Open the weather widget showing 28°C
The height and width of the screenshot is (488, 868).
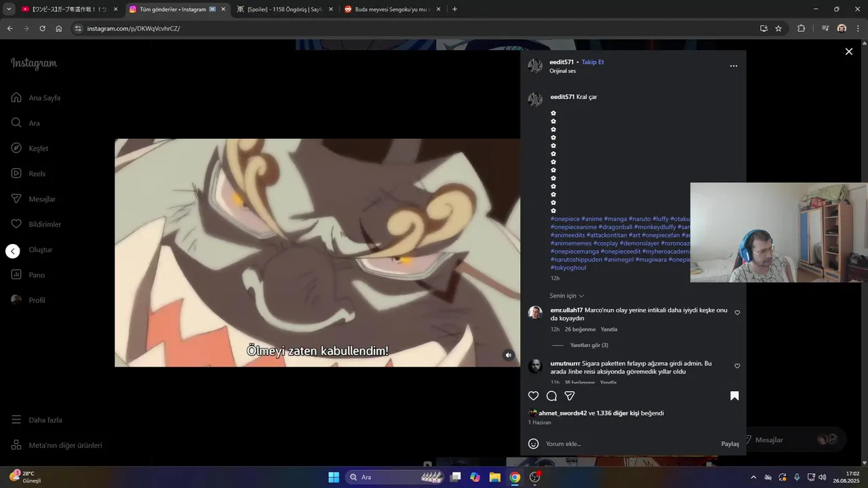tap(25, 477)
